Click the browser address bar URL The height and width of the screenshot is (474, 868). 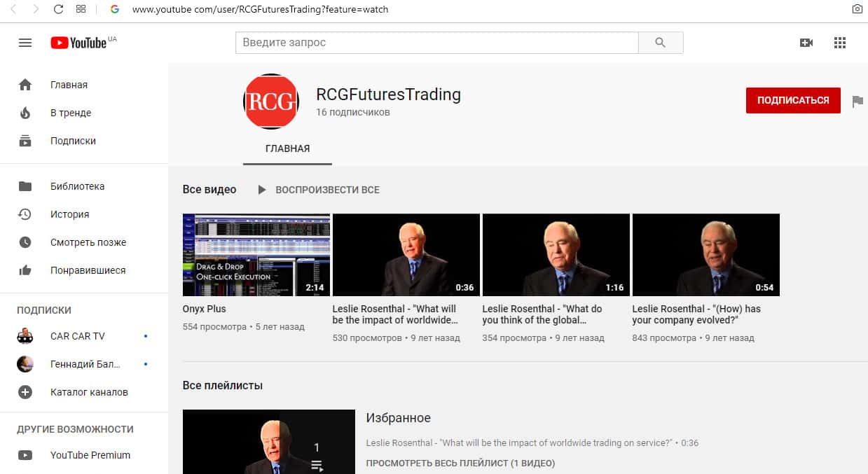pos(260,9)
